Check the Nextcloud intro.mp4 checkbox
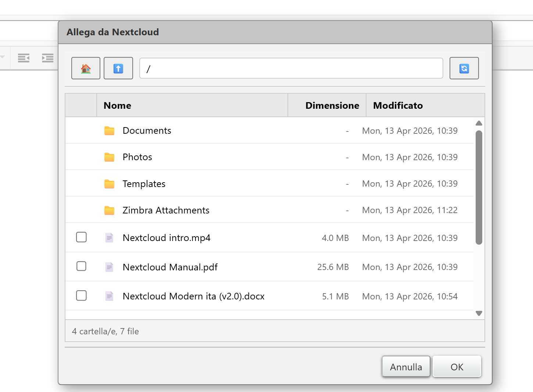Image resolution: width=533 pixels, height=392 pixels. (x=81, y=237)
